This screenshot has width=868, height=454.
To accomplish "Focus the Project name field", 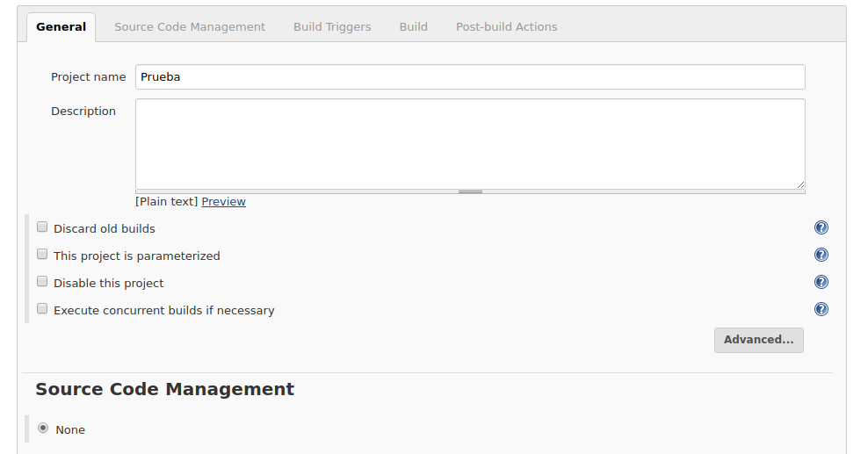I will tap(470, 77).
